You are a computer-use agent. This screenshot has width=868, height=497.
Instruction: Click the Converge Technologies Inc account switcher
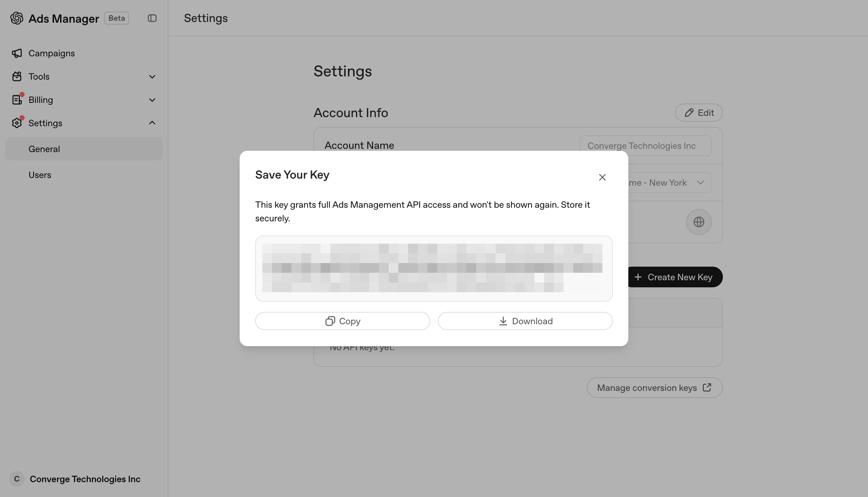pyautogui.click(x=84, y=479)
